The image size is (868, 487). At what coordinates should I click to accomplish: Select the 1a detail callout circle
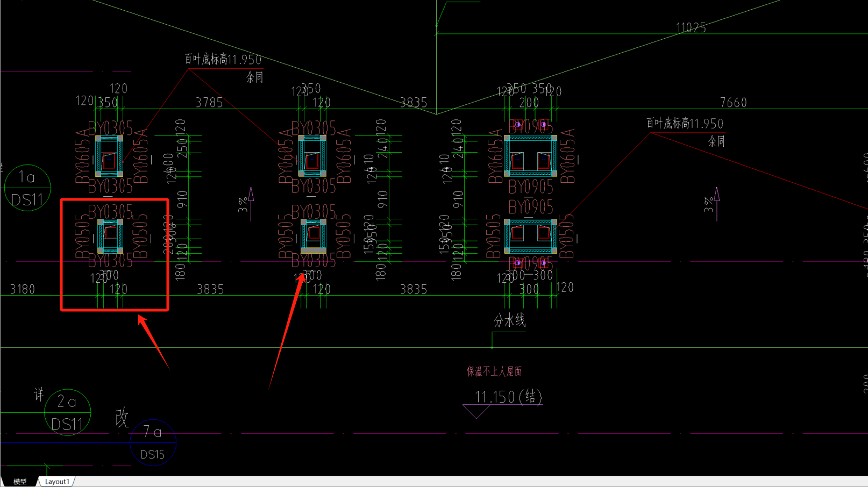(27, 188)
